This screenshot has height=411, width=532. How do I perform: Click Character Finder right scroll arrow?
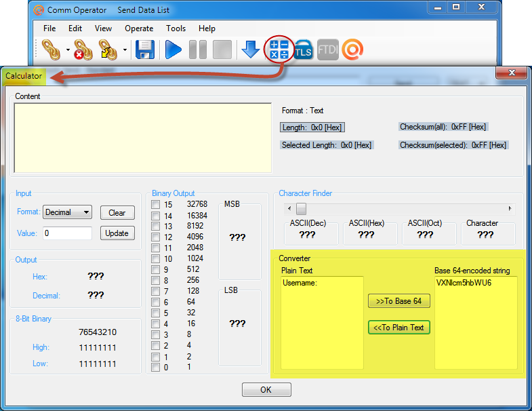tap(510, 209)
